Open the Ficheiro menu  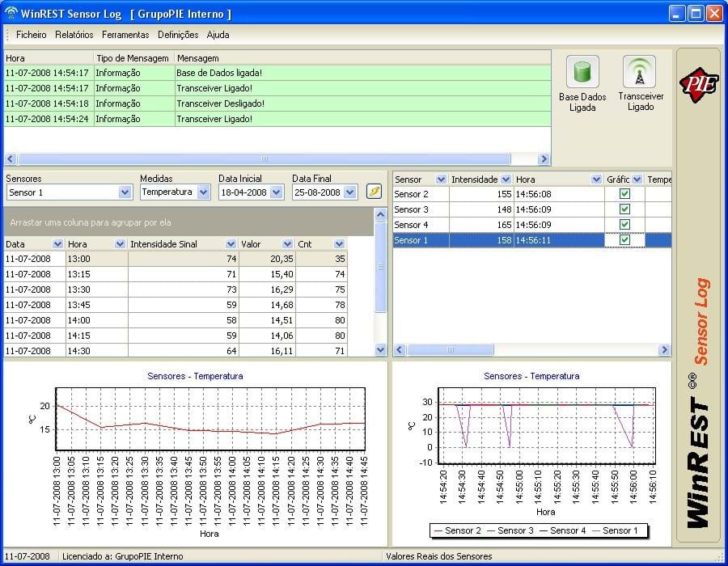point(31,34)
